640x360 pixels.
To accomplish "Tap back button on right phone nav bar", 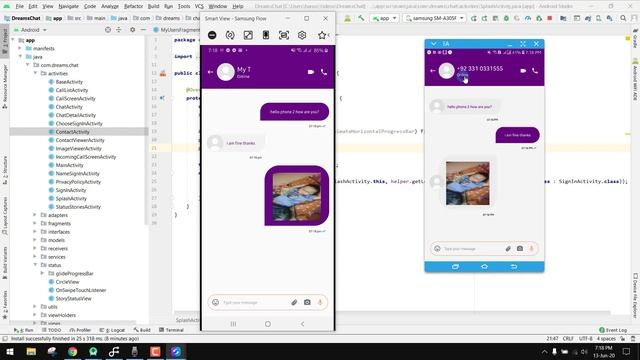I will (514, 267).
